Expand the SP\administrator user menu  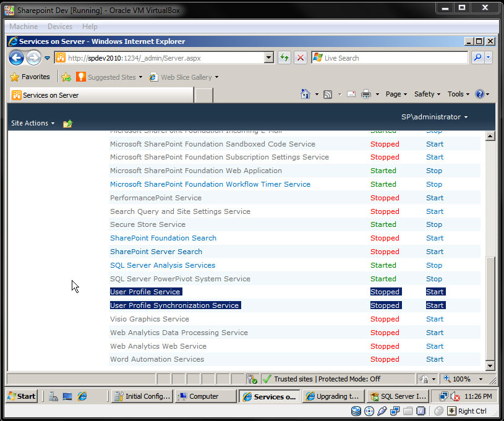[434, 117]
